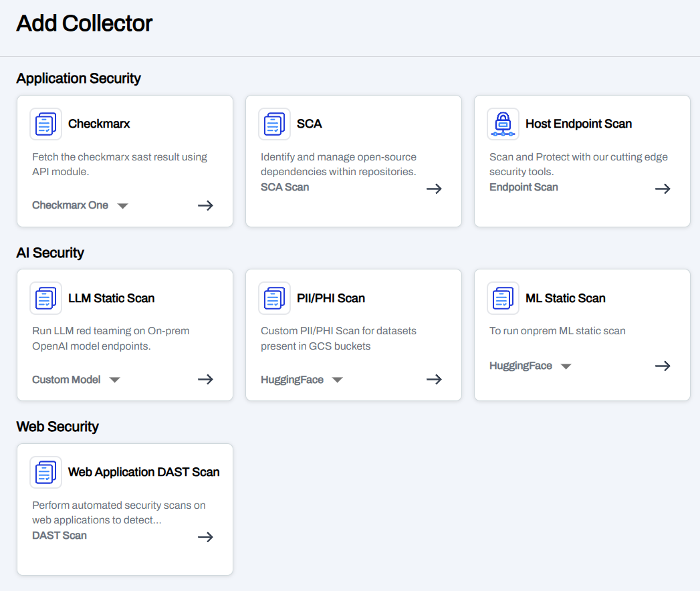
Task: Select the Web Application DAST Scan title
Action: [144, 472]
